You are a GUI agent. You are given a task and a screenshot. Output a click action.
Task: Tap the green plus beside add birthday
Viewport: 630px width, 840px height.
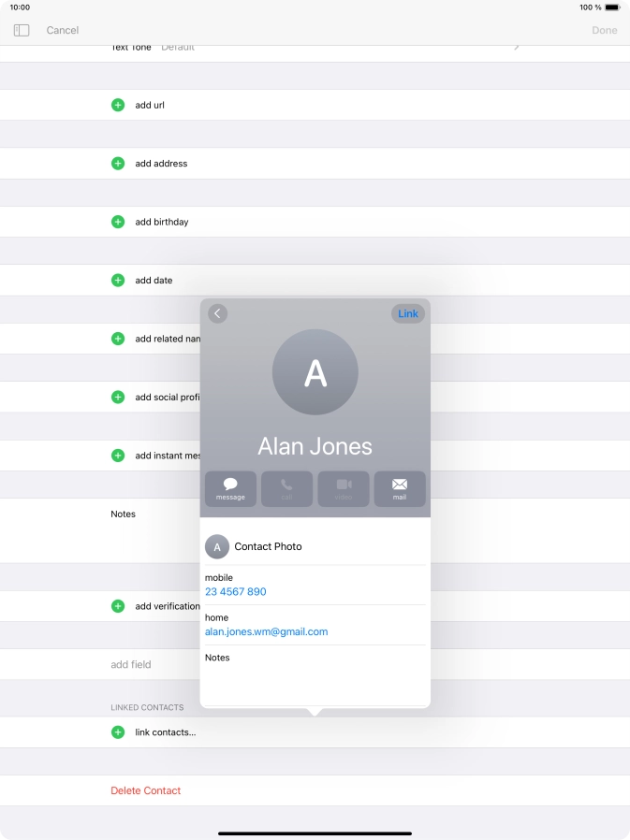tap(118, 222)
